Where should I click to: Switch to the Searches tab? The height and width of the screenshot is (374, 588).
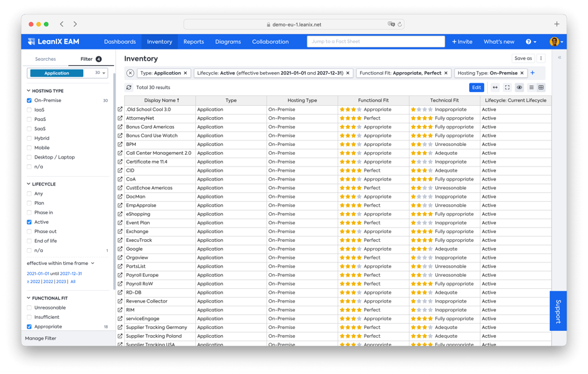(x=45, y=59)
